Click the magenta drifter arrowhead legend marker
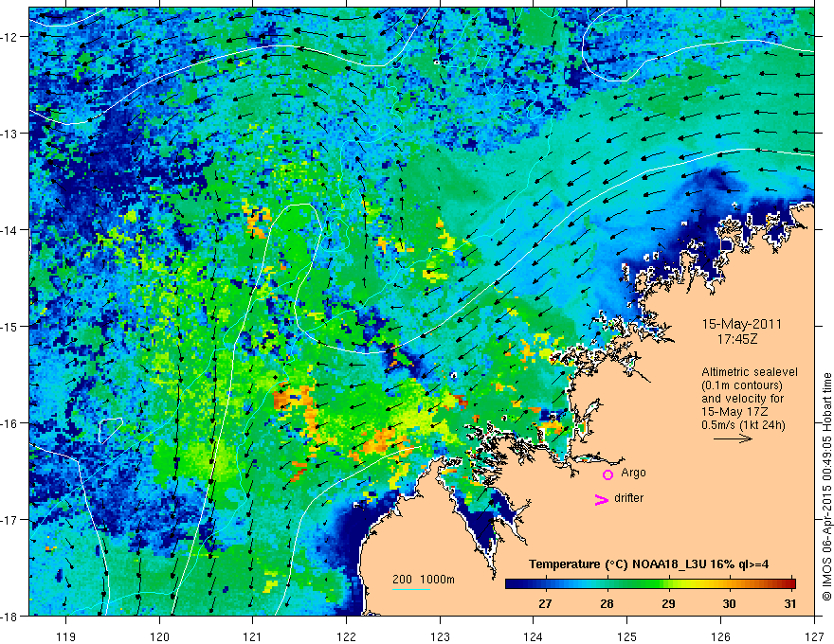This screenshot has width=834, height=644. pyautogui.click(x=602, y=499)
